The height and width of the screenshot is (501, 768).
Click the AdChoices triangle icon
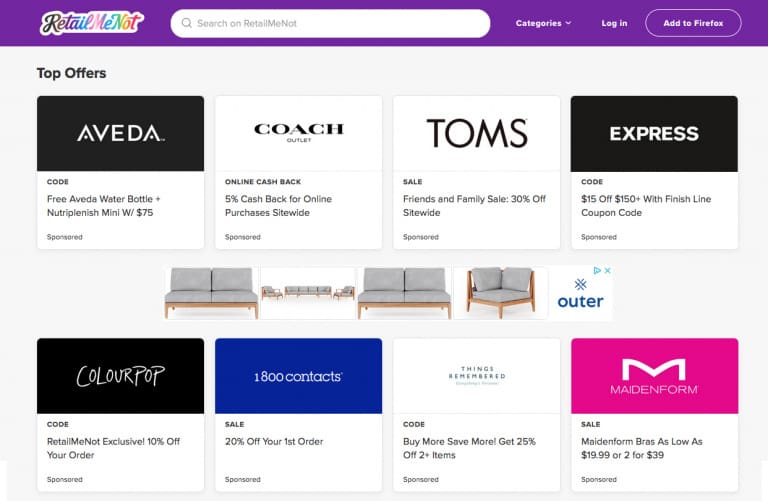(x=597, y=270)
